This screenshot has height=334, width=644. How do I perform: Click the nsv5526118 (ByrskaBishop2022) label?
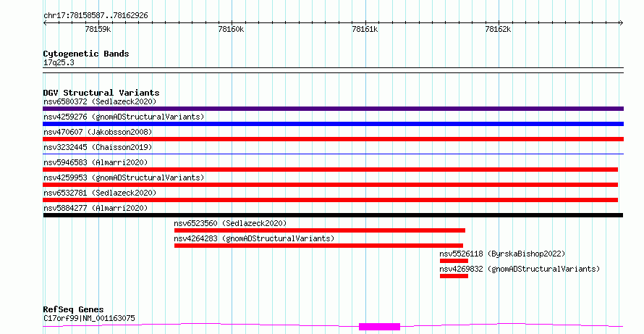[502, 254]
